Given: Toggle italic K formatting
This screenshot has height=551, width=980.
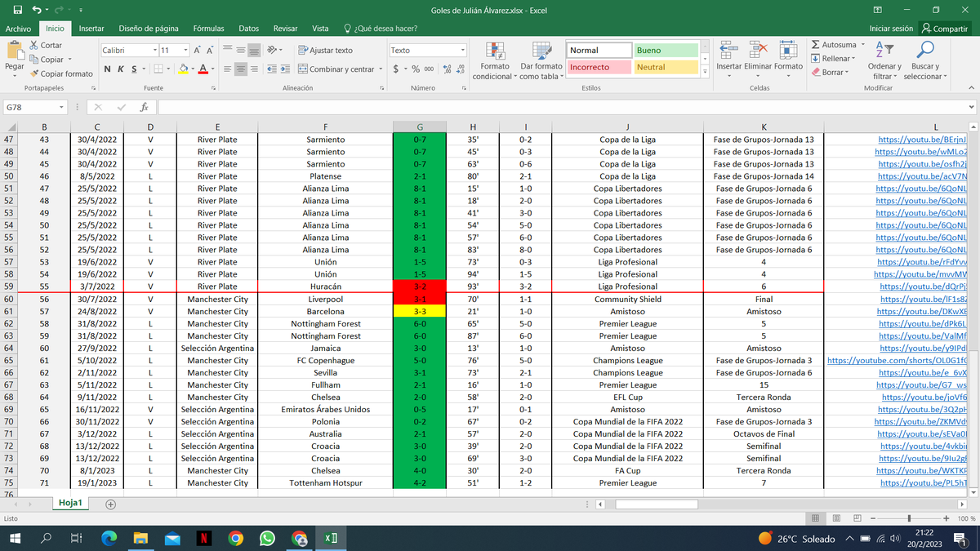Looking at the screenshot, I should [120, 69].
